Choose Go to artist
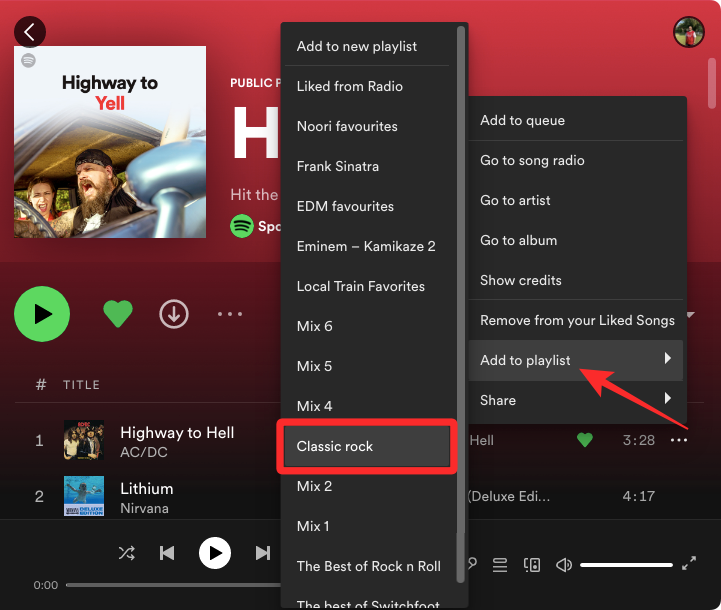This screenshot has width=721, height=610. click(575, 200)
